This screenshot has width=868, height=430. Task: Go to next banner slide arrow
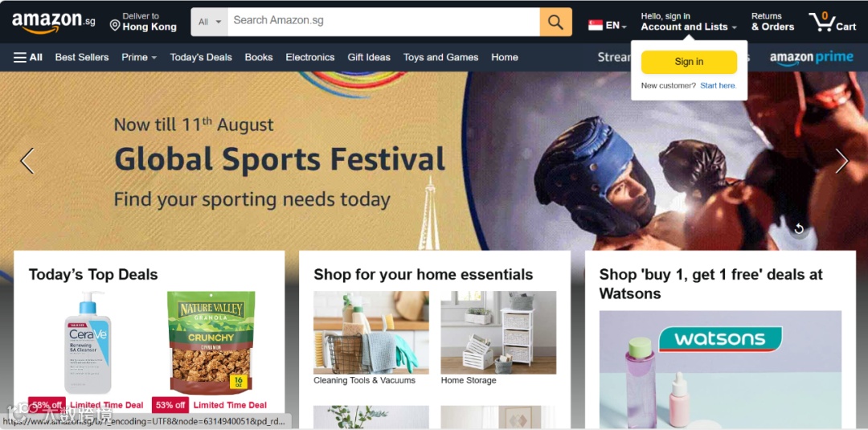841,161
